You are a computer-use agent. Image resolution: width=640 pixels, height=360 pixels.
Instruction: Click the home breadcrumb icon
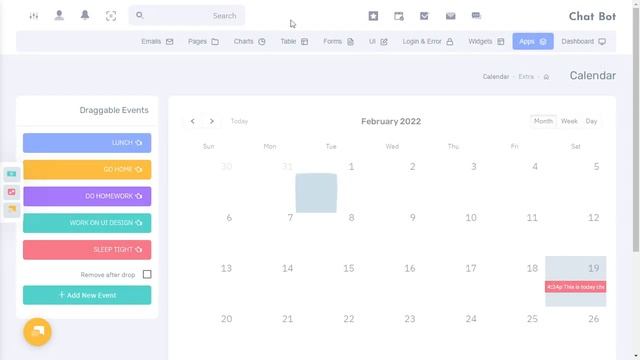click(546, 77)
